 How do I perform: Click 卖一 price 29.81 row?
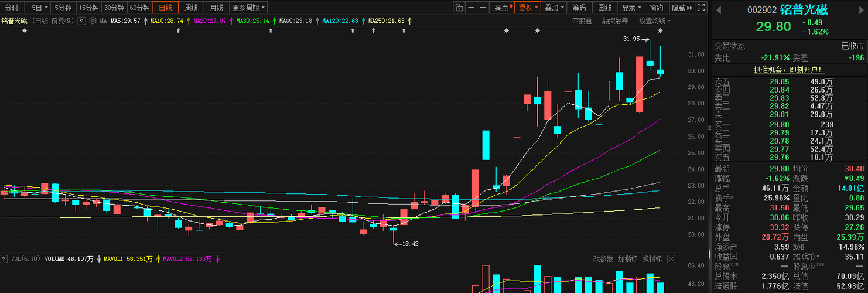pyautogui.click(x=789, y=114)
